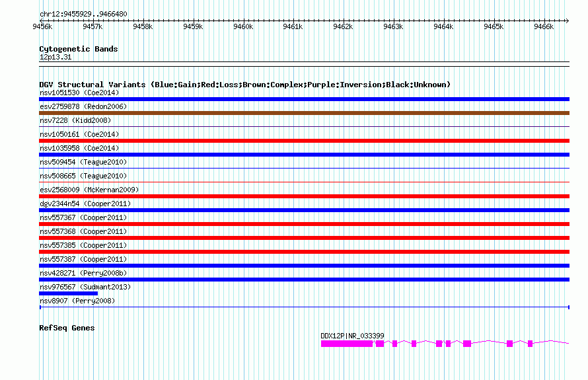Open dgv2344n54 (Cooper2011) variant label

(x=85, y=204)
